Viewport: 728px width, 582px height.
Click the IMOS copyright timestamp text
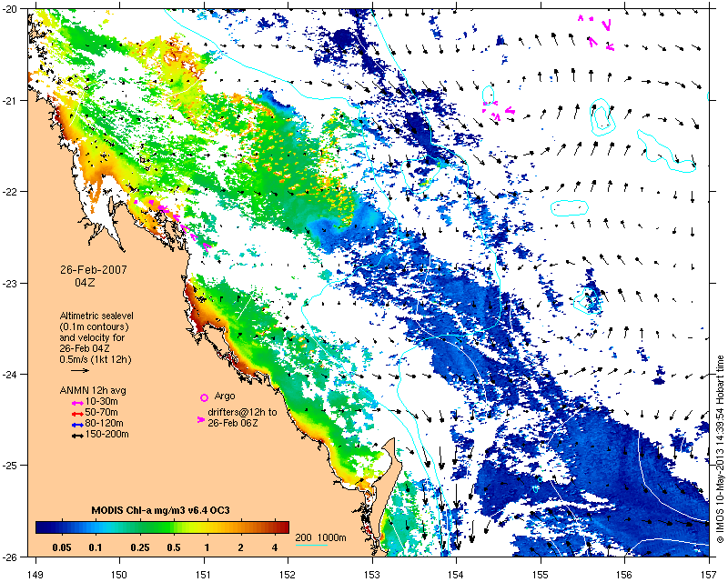[720, 449]
